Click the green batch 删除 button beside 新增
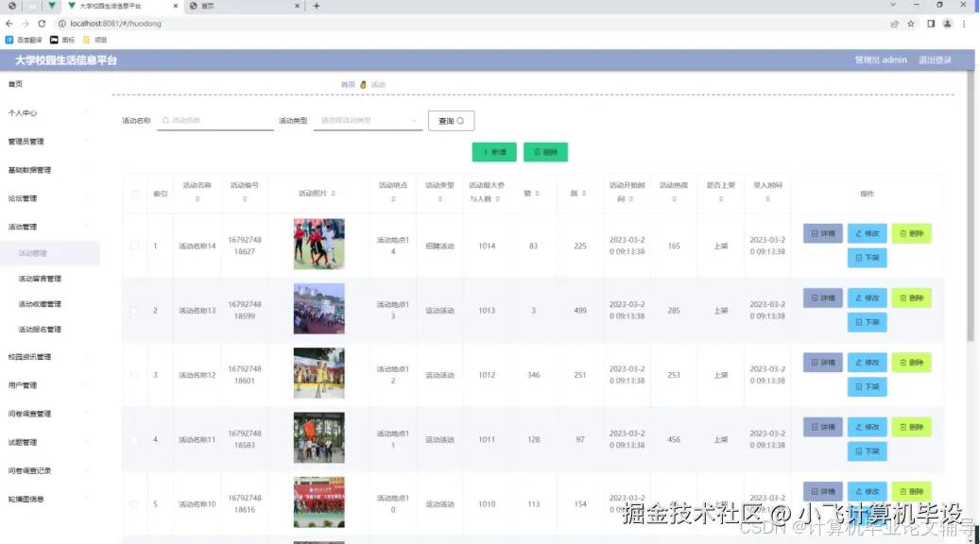 point(545,152)
